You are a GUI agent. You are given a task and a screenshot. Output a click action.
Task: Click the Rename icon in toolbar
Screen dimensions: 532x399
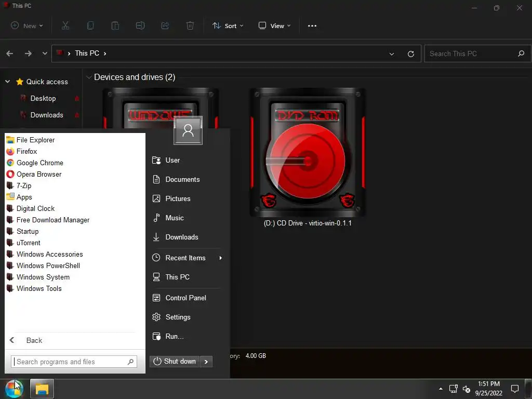tap(140, 25)
